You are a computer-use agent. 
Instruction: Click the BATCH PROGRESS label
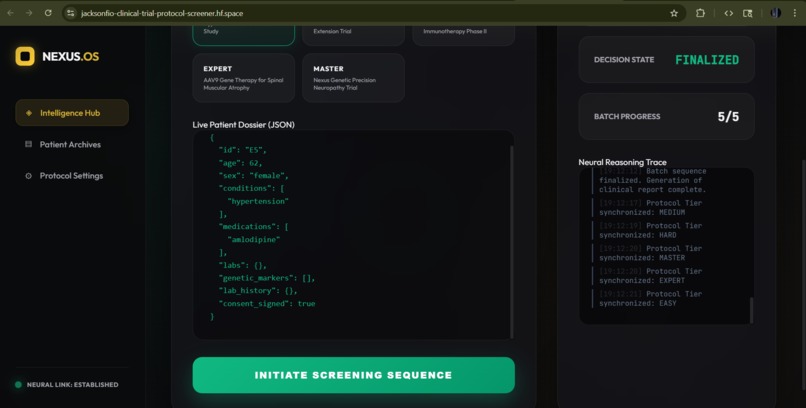click(627, 117)
